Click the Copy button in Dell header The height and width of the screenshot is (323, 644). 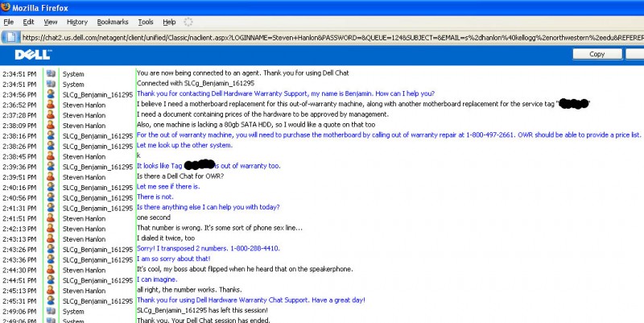point(597,54)
